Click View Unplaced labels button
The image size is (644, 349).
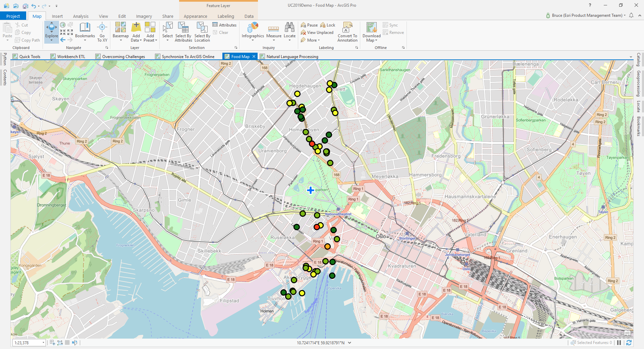click(x=317, y=33)
